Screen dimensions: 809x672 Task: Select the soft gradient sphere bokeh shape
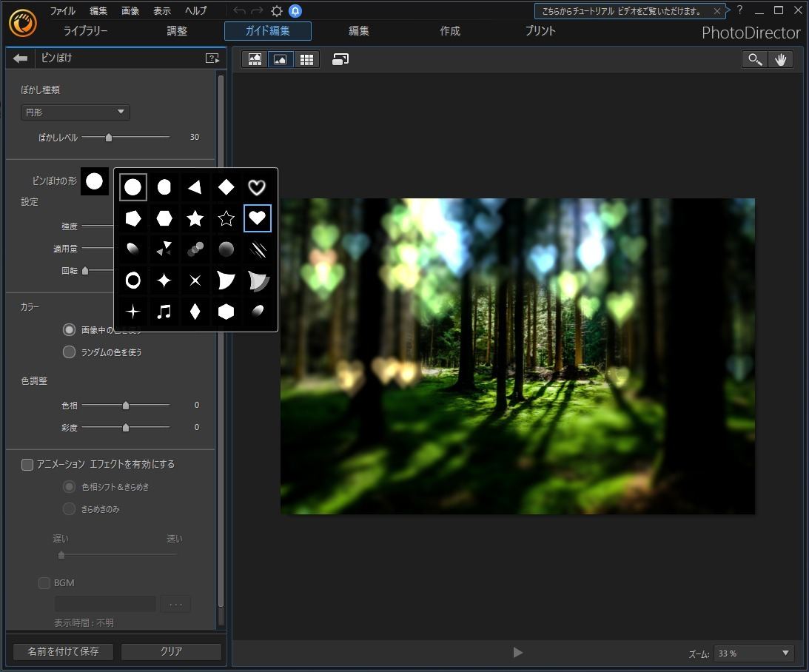226,249
